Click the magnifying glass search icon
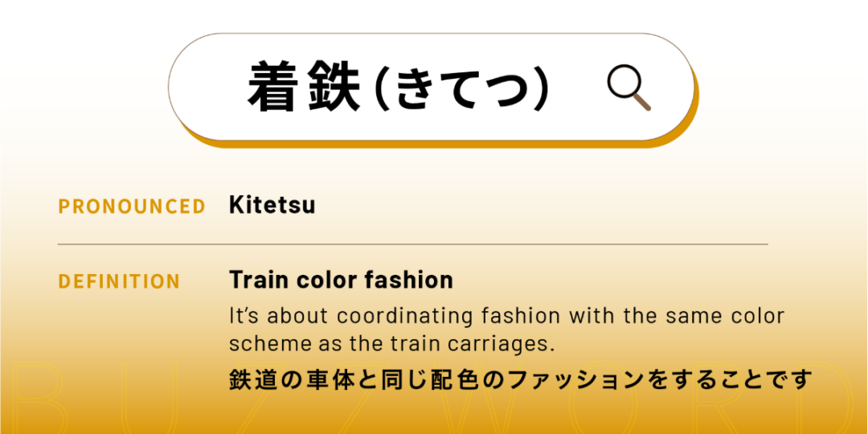The height and width of the screenshot is (434, 868). (x=628, y=88)
